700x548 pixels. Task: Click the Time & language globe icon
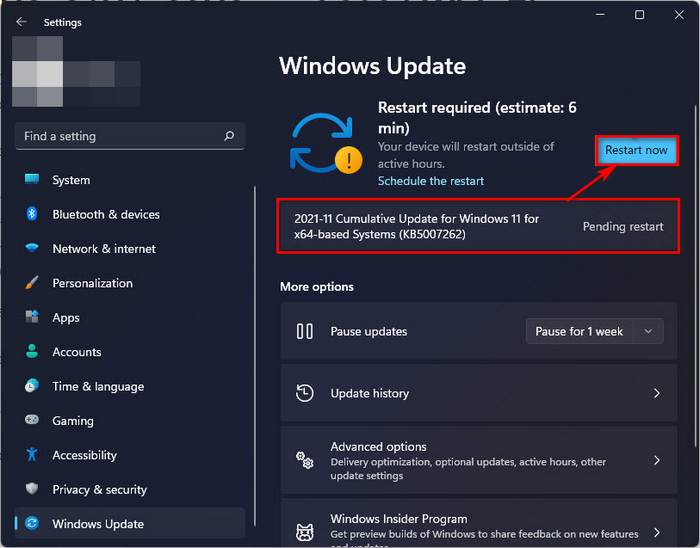pos(32,386)
